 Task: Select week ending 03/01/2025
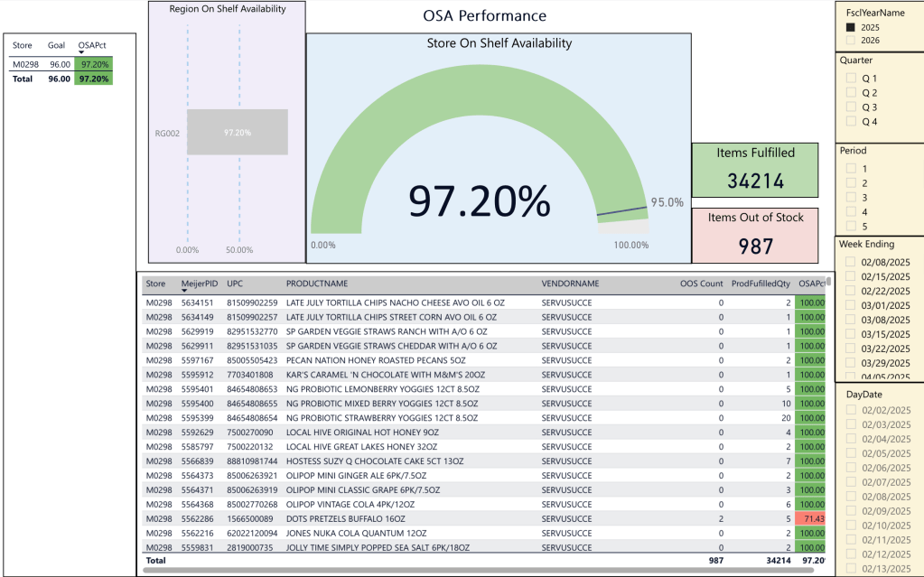tap(850, 305)
